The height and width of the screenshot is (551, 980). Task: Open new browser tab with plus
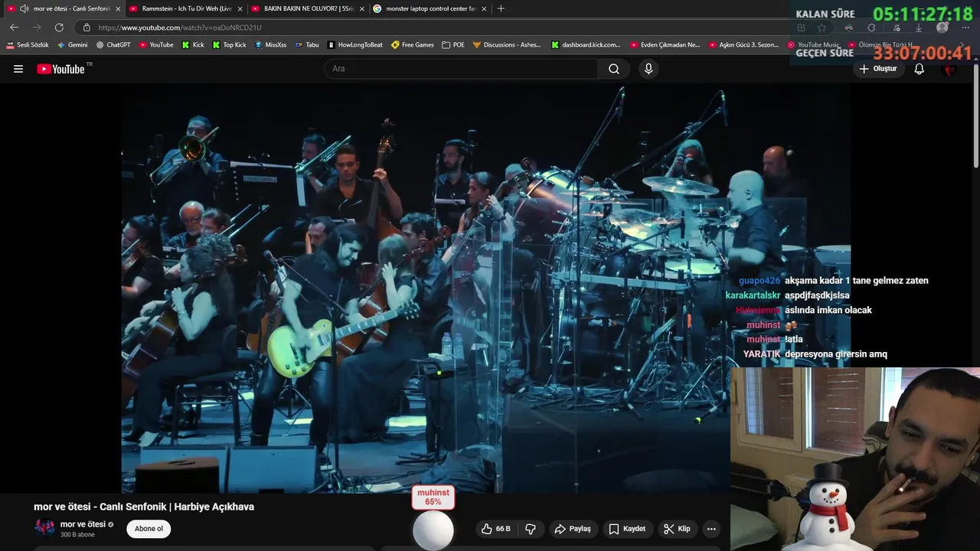click(x=501, y=8)
